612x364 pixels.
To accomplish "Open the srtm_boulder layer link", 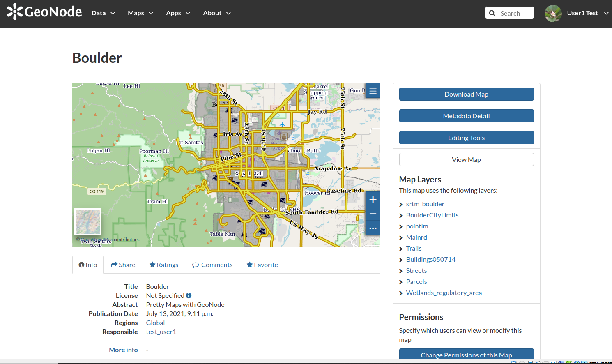I will (x=425, y=204).
